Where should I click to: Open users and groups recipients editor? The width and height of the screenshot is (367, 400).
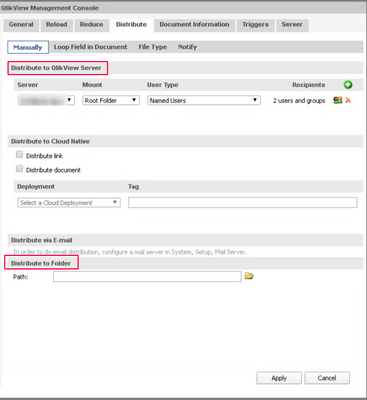click(338, 100)
